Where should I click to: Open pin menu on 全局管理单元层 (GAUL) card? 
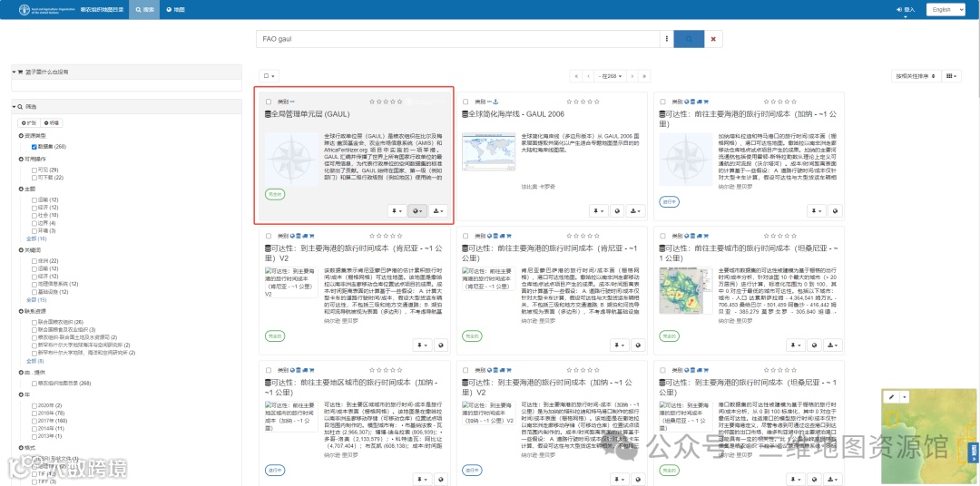[x=397, y=211]
